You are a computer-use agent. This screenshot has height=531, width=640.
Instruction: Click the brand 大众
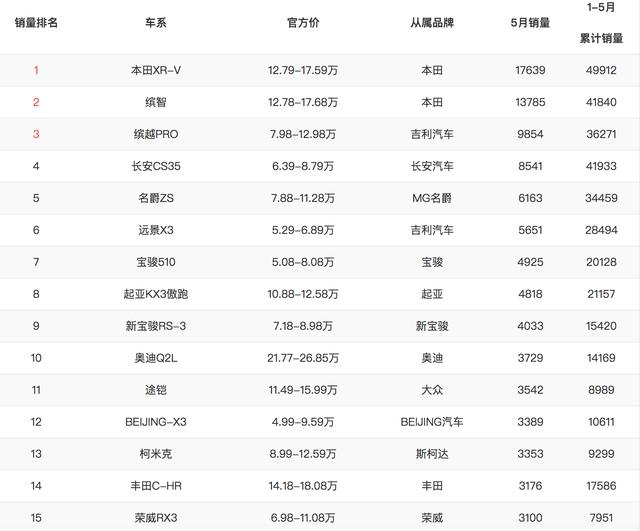[432, 390]
